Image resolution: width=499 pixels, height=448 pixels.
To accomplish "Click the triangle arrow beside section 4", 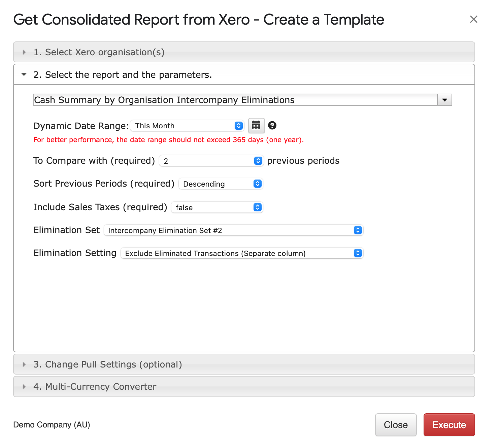I will 24,387.
